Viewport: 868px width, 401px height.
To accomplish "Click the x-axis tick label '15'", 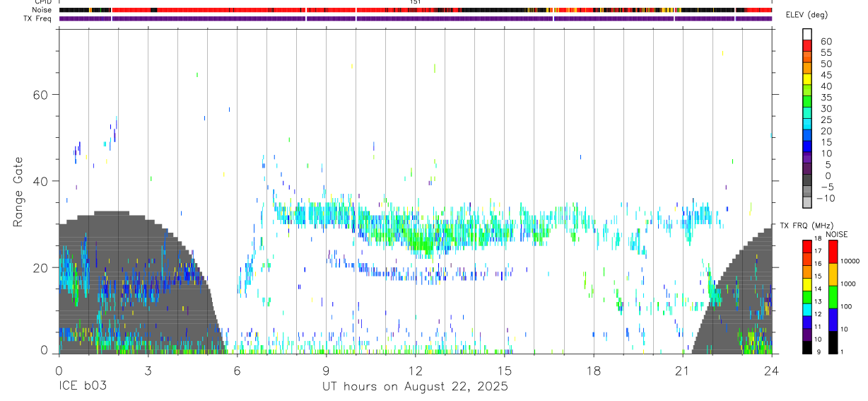I will (505, 370).
